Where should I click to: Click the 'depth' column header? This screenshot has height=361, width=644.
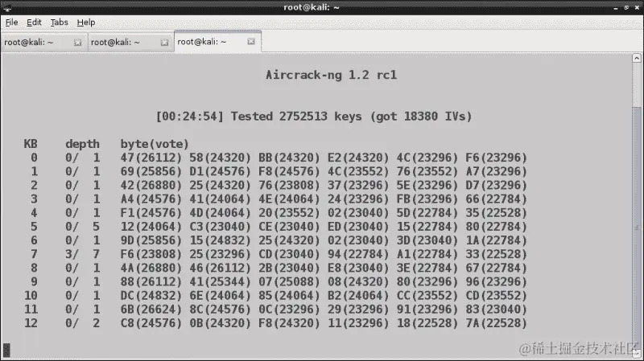82,145
